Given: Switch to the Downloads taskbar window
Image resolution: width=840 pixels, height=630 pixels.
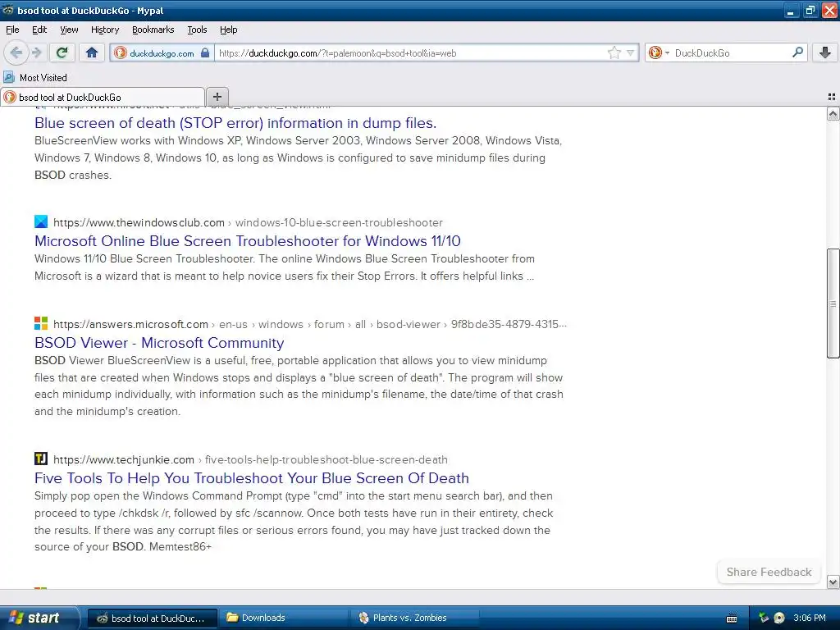Looking at the screenshot, I should (284, 619).
